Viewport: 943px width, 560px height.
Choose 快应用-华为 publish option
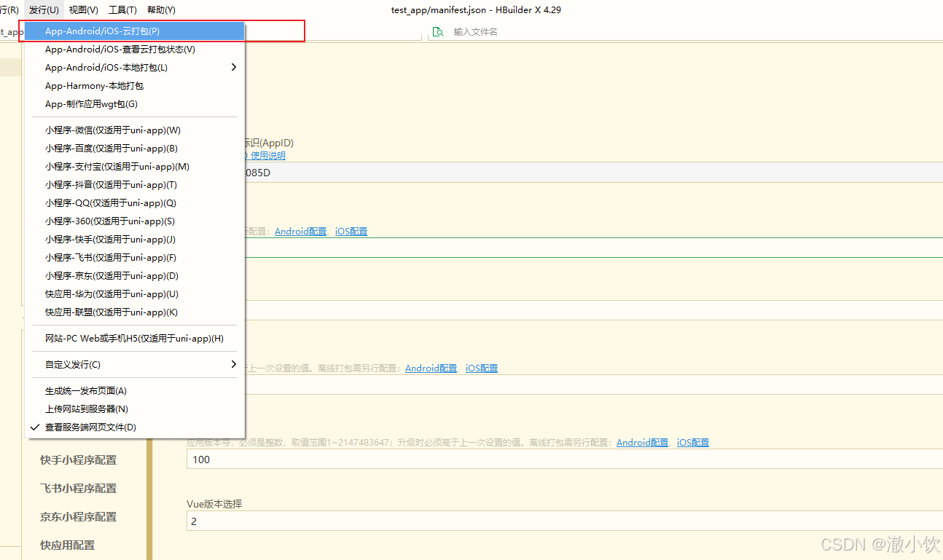pyautogui.click(x=135, y=294)
